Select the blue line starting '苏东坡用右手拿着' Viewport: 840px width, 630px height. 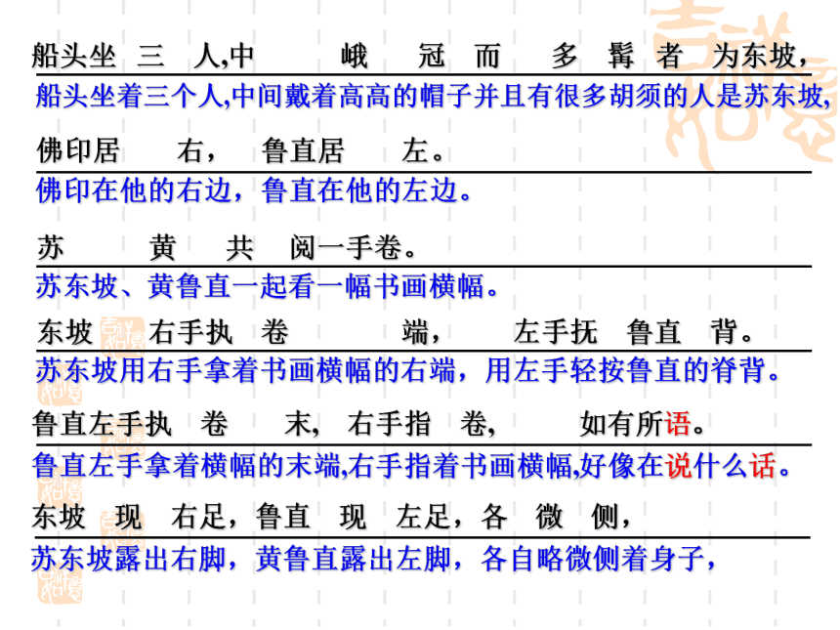(407, 371)
